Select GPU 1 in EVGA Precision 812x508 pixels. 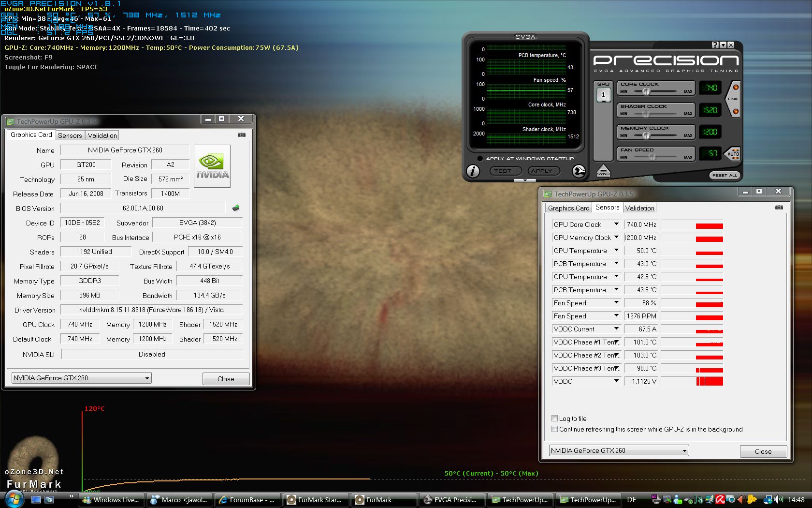[x=603, y=95]
